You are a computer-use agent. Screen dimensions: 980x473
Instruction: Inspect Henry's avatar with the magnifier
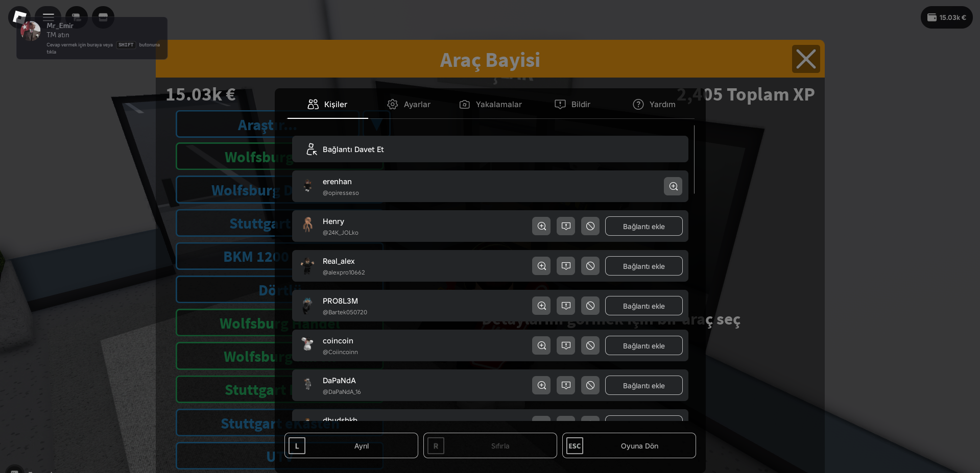pos(541,226)
